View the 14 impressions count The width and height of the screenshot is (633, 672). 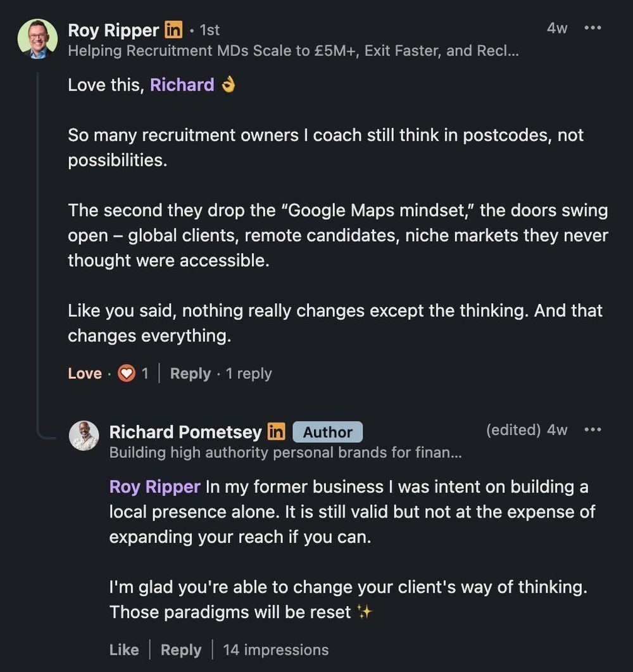click(x=276, y=650)
